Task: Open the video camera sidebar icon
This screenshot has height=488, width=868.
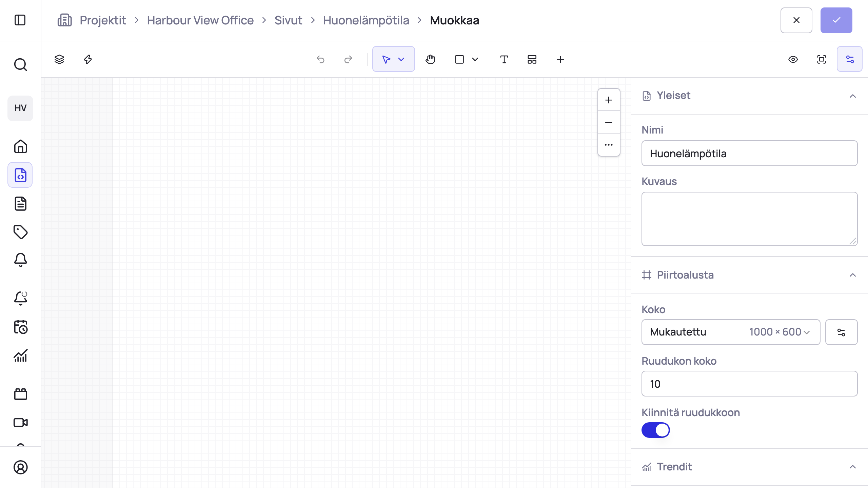Action: coord(20,422)
